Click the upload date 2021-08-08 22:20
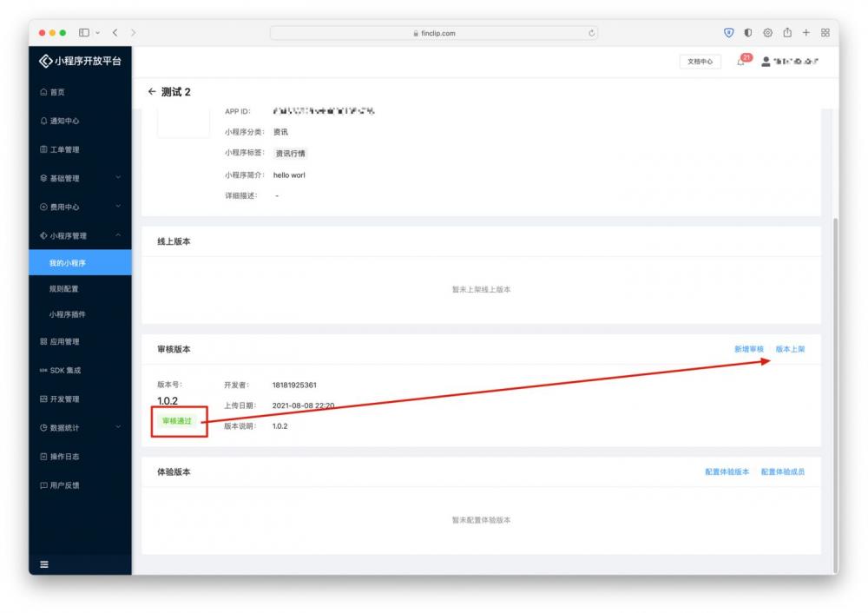The image size is (868, 613). click(303, 405)
